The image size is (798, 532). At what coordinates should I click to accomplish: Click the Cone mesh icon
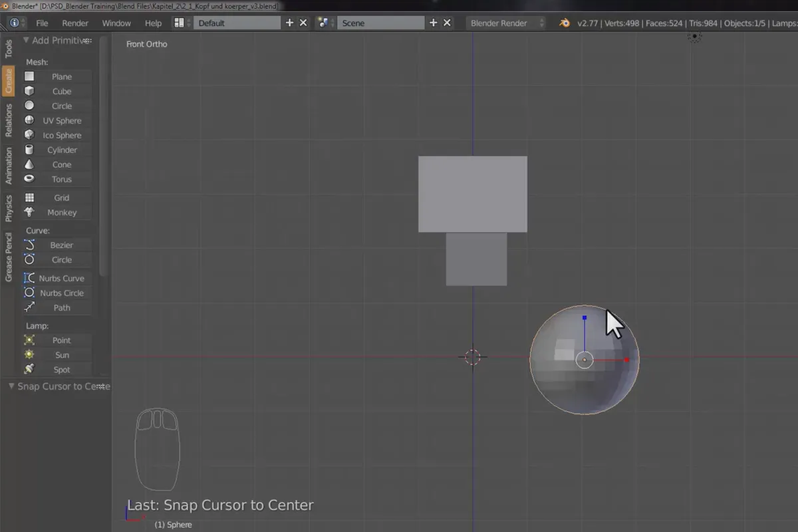pyautogui.click(x=29, y=164)
